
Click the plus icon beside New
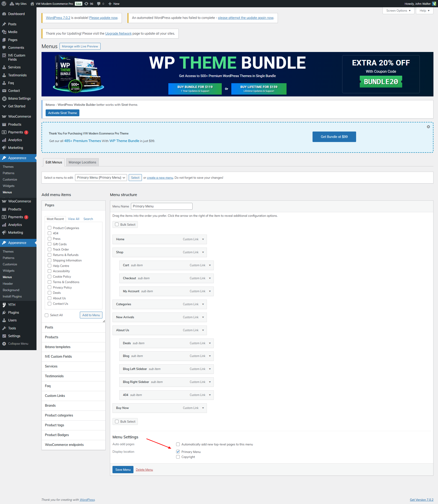click(110, 4)
